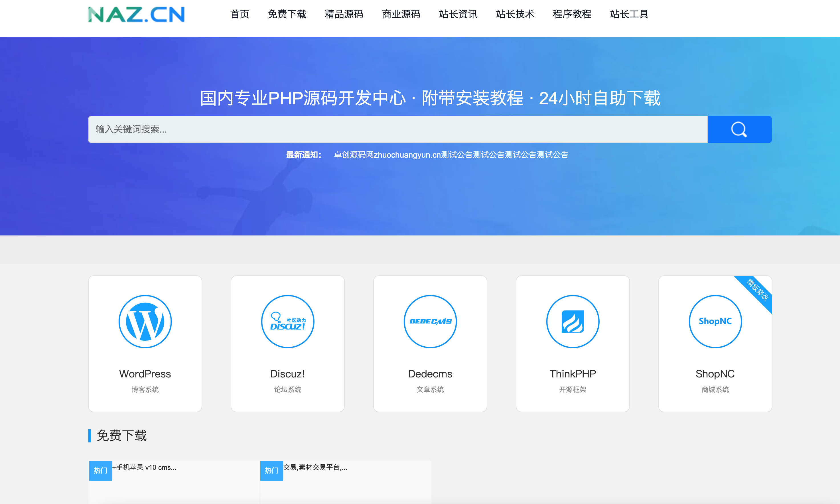
Task: Select 开源框架 subtitle text
Action: pos(573,390)
